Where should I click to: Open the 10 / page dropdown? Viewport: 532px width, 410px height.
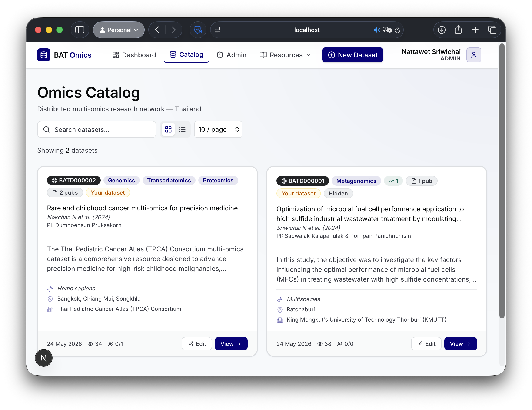[218, 129]
